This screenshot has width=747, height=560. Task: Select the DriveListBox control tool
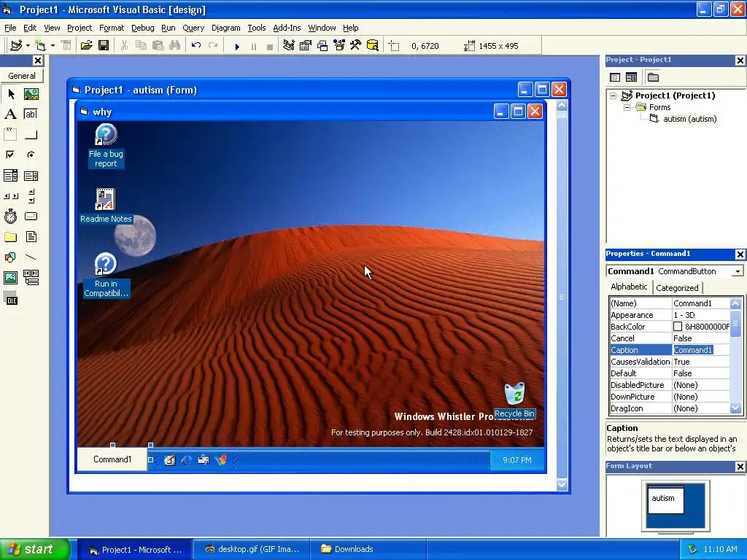click(x=31, y=216)
